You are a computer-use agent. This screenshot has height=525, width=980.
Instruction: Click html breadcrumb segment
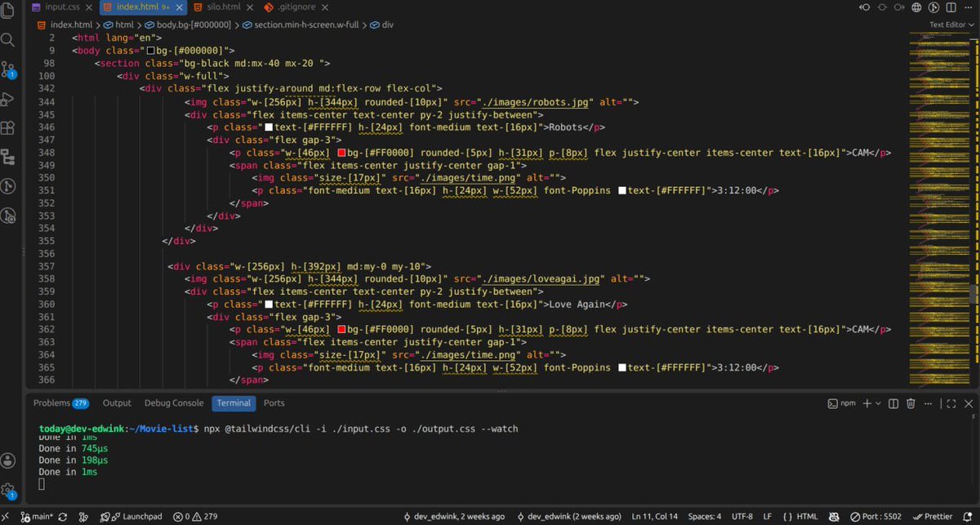118,24
